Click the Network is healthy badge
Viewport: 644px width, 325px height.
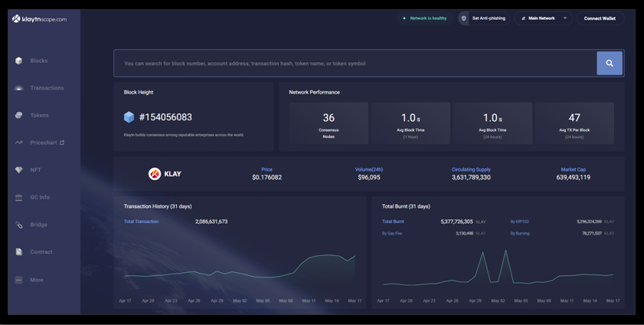point(425,18)
